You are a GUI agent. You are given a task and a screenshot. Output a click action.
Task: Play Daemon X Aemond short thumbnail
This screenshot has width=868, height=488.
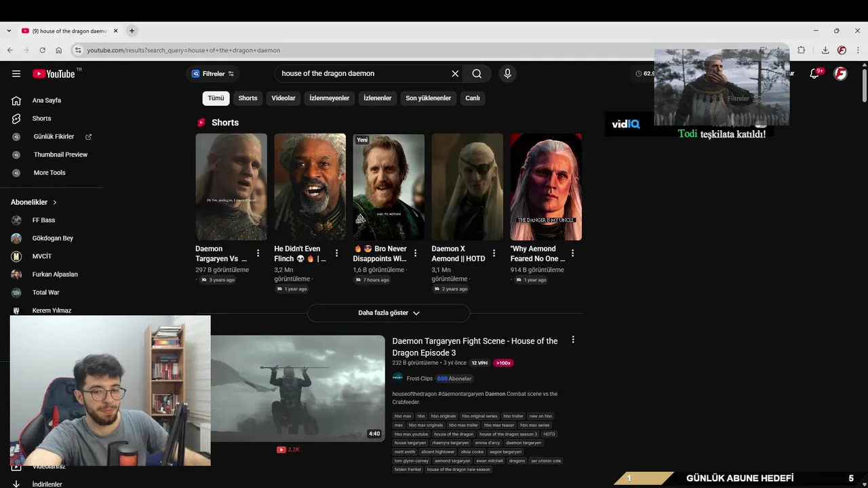pos(467,187)
